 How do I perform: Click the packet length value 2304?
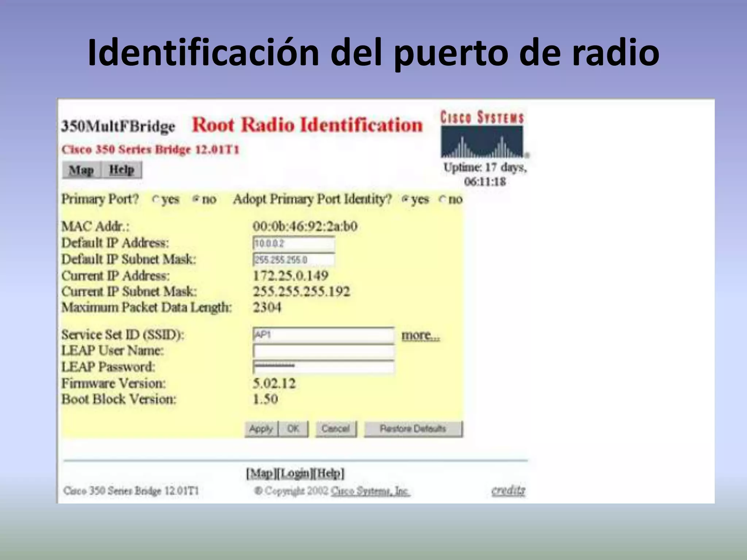pos(267,307)
